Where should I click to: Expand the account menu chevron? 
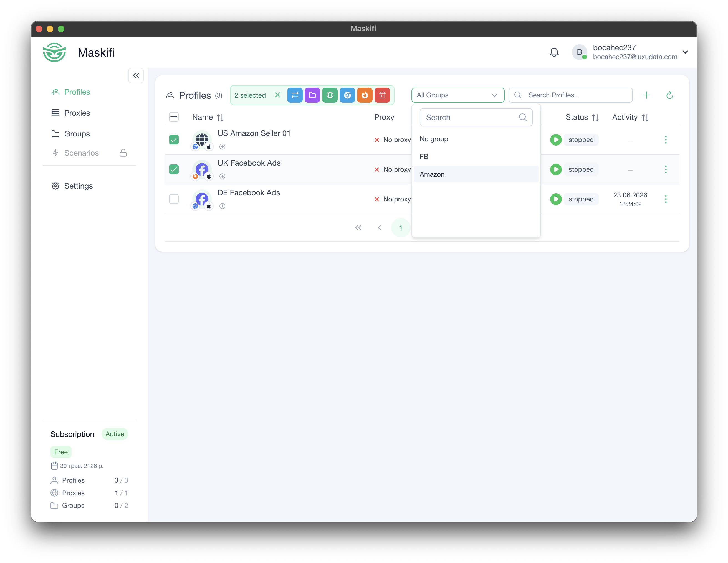coord(685,52)
